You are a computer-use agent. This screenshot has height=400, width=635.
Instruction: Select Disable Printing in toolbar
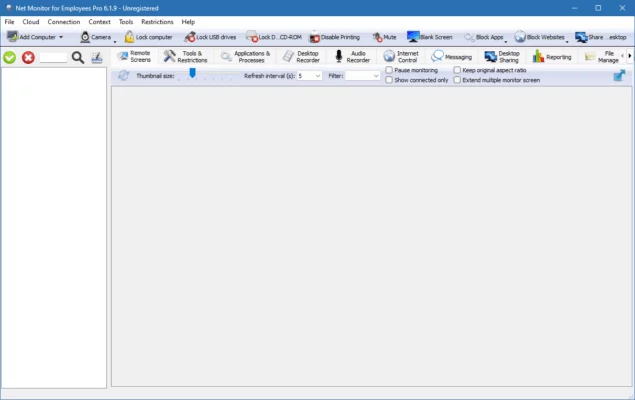[x=335, y=37]
